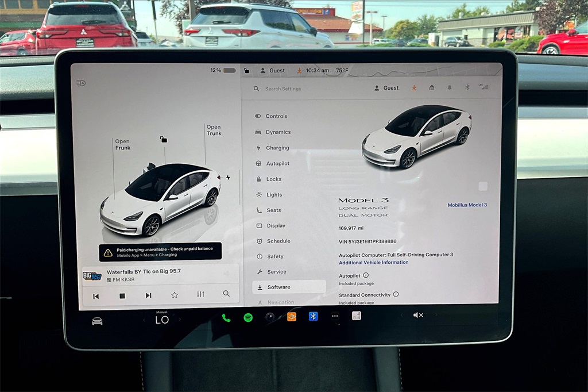Tap the 75°F outside temperature
Screen dimensions: 588x392
coord(342,70)
